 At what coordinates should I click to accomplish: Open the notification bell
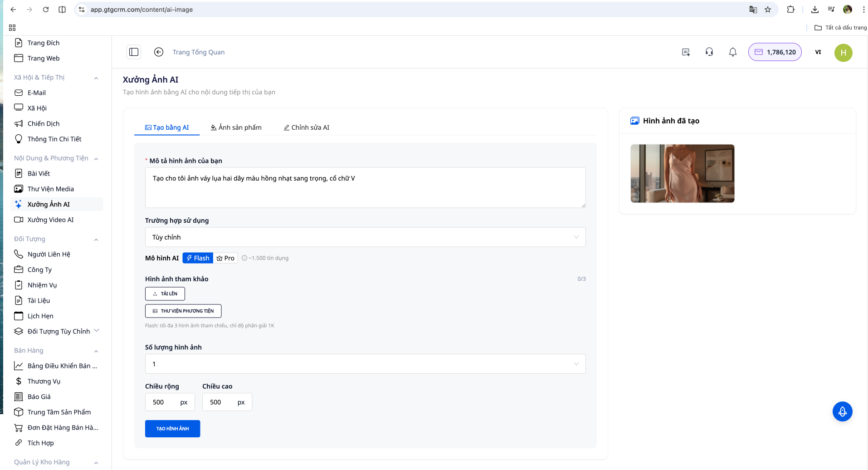732,52
